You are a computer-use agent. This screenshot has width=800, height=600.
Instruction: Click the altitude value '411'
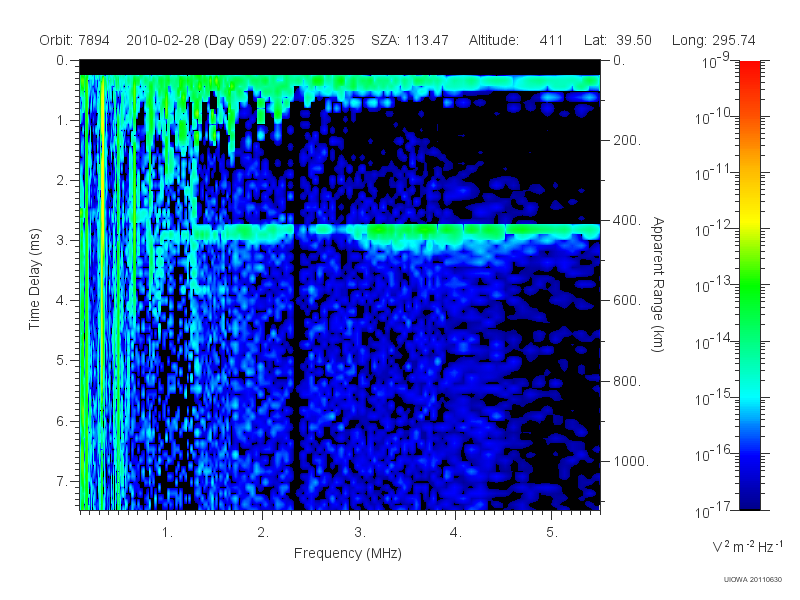click(551, 40)
